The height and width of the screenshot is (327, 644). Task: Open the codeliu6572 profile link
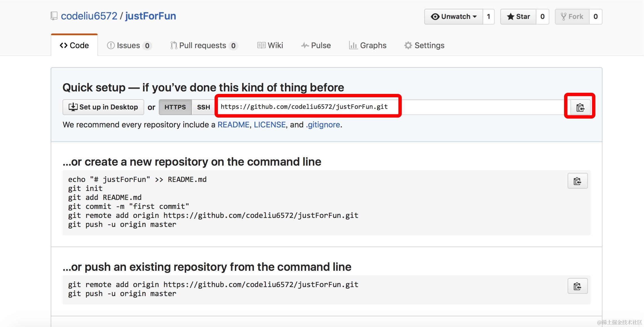(x=89, y=16)
